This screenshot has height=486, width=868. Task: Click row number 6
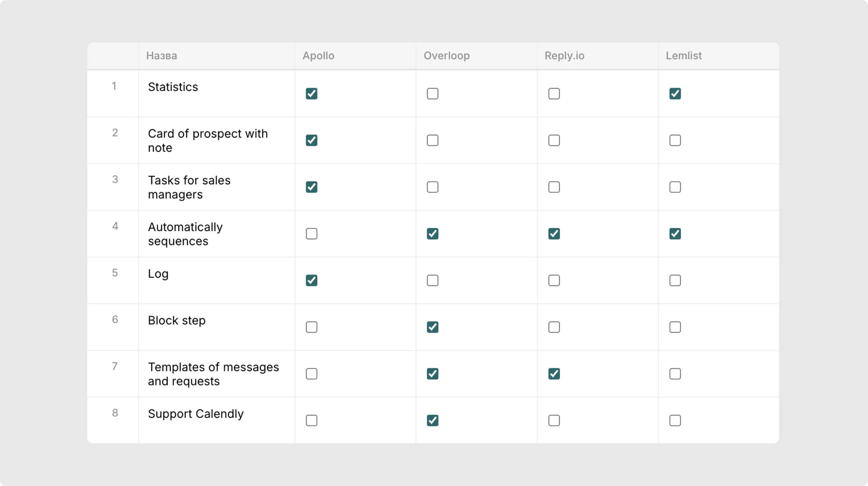tap(115, 320)
